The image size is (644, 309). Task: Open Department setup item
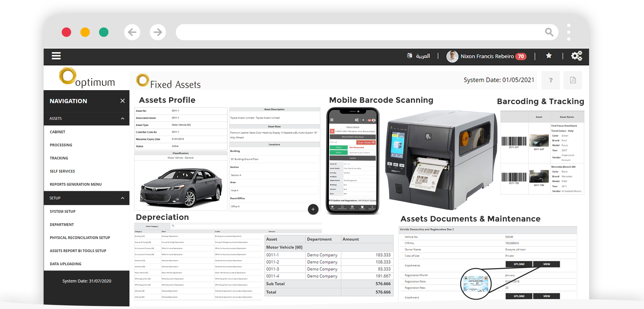point(62,225)
